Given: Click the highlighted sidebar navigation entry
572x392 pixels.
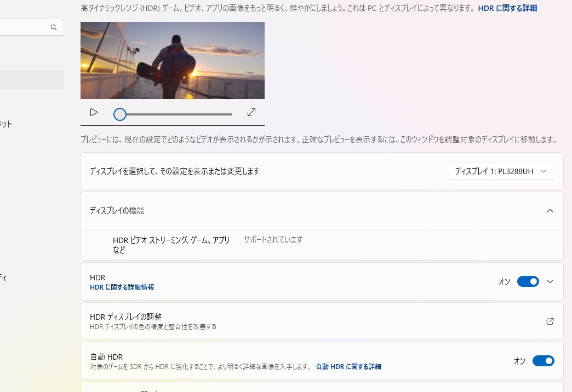Looking at the screenshot, I should (x=31, y=79).
